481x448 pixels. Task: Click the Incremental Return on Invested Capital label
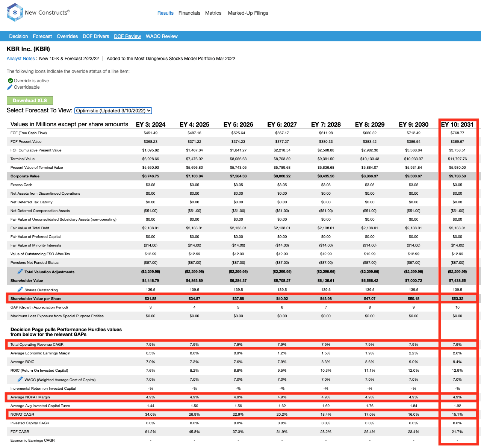pyautogui.click(x=43, y=389)
